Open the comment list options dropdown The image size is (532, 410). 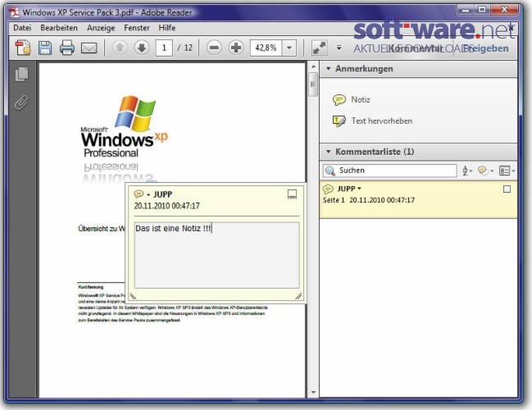[x=507, y=171]
